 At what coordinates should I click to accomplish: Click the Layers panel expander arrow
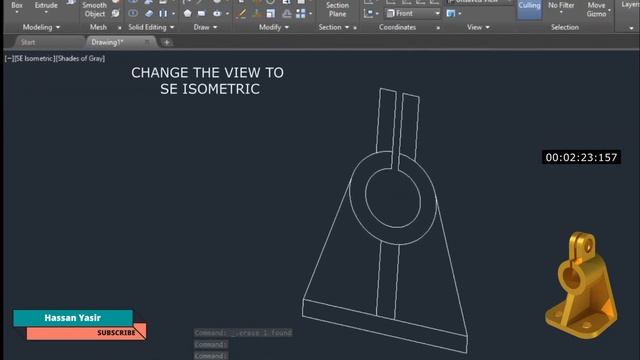(x=631, y=28)
